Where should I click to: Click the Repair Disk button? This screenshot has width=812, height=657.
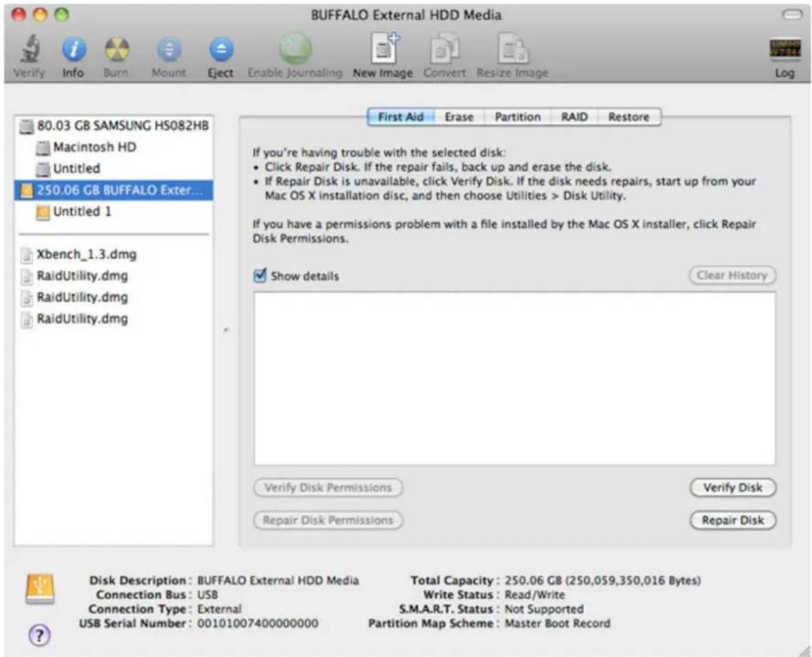733,520
